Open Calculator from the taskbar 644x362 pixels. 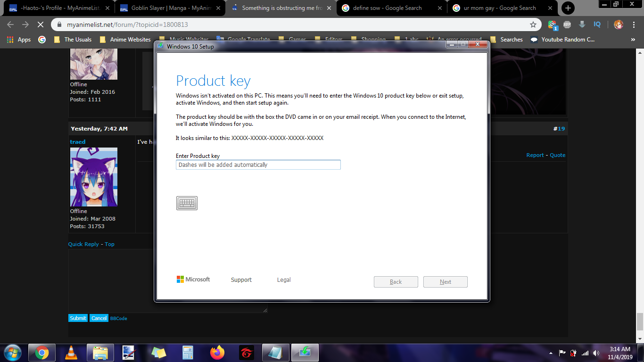point(188,353)
